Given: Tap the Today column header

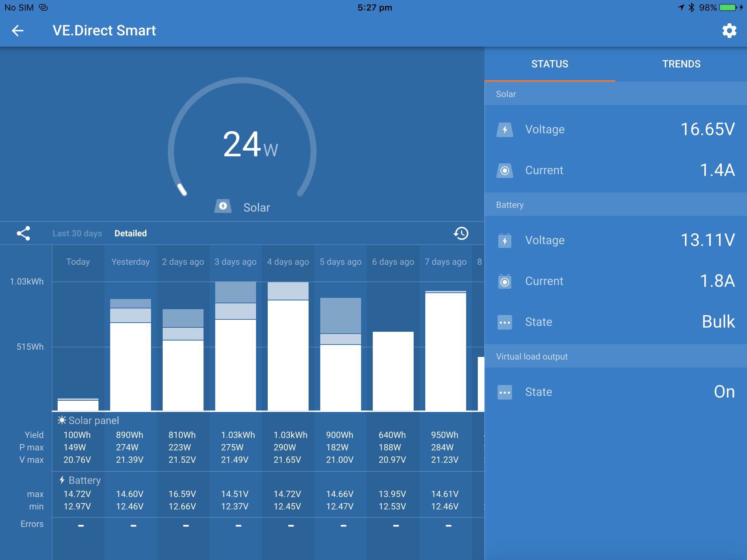Looking at the screenshot, I should click(x=78, y=262).
